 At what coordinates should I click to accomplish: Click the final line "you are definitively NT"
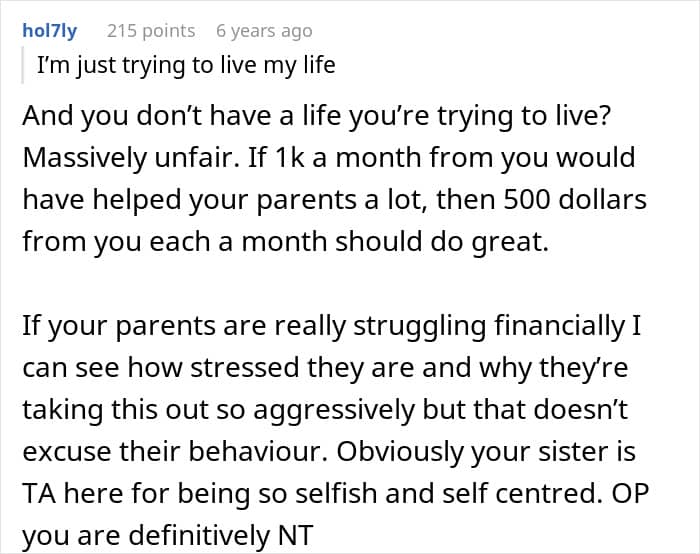160,535
